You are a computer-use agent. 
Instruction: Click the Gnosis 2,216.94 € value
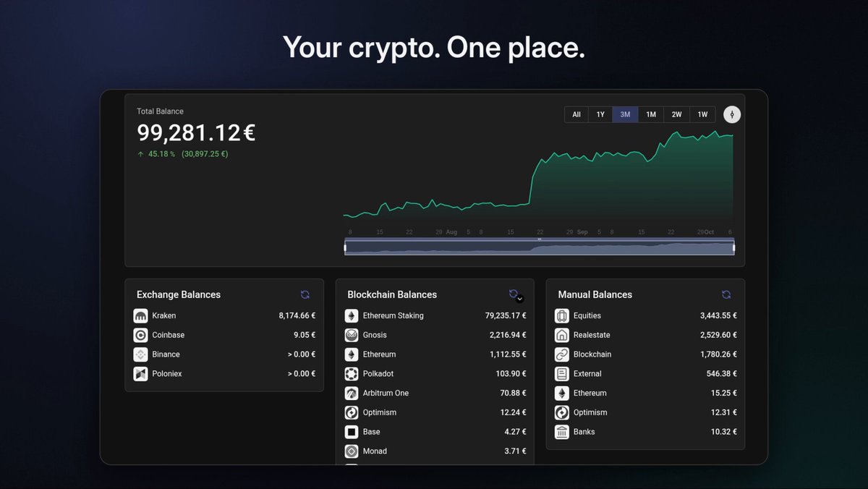[508, 335]
